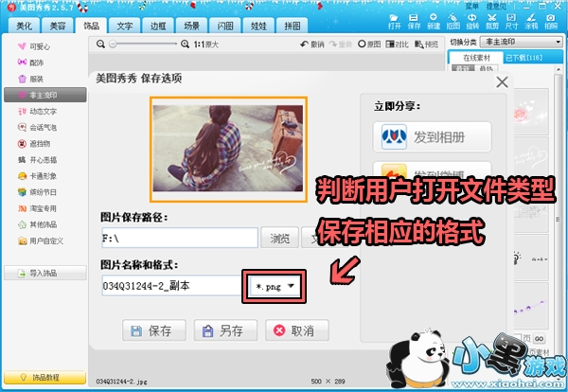Switch to the 闪图 tab

point(225,26)
